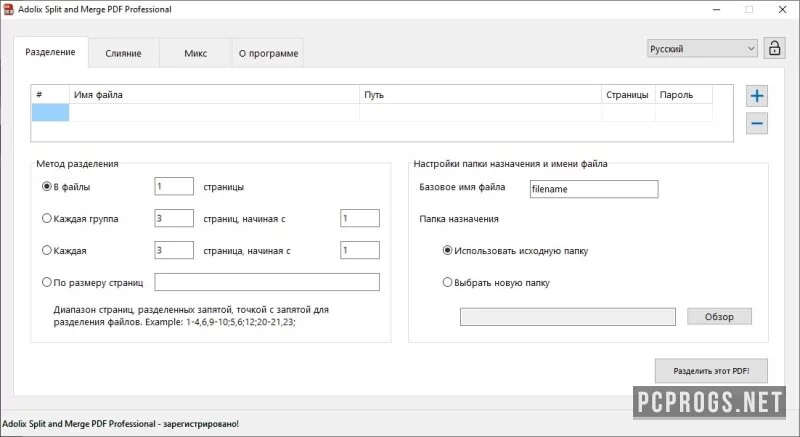Choose 'Выбрать новую папку' radio button
800x437 pixels.
447,282
